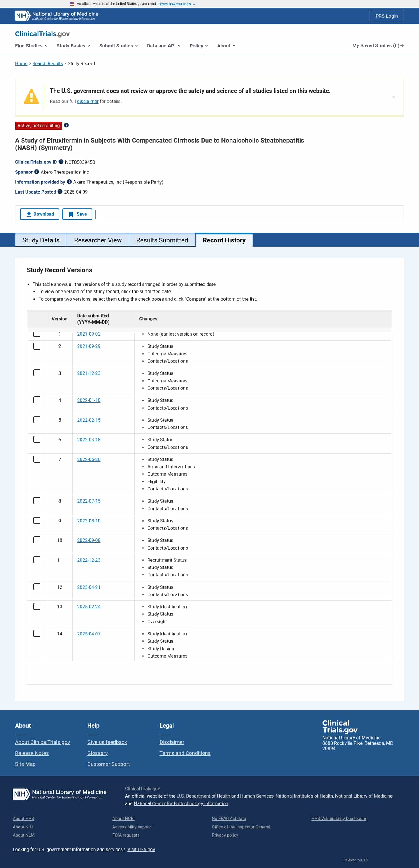This screenshot has height=868, width=419.
Task: Click the PRS Login button
Action: (x=386, y=16)
